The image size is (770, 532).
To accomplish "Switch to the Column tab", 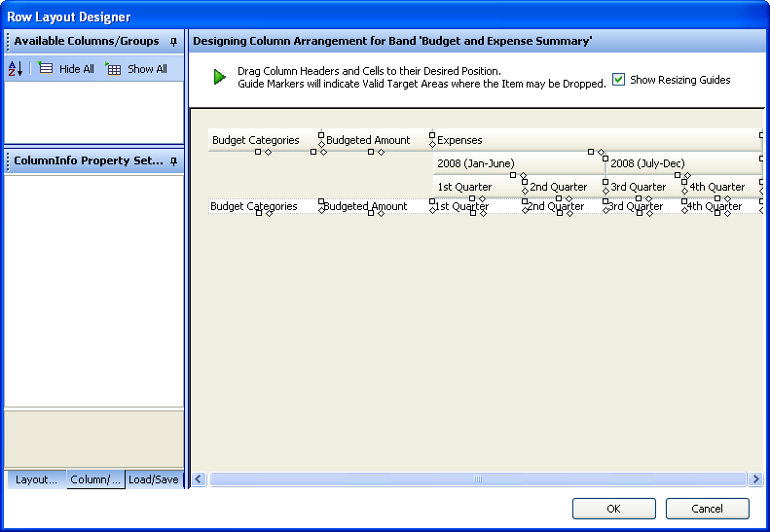I will (x=95, y=479).
